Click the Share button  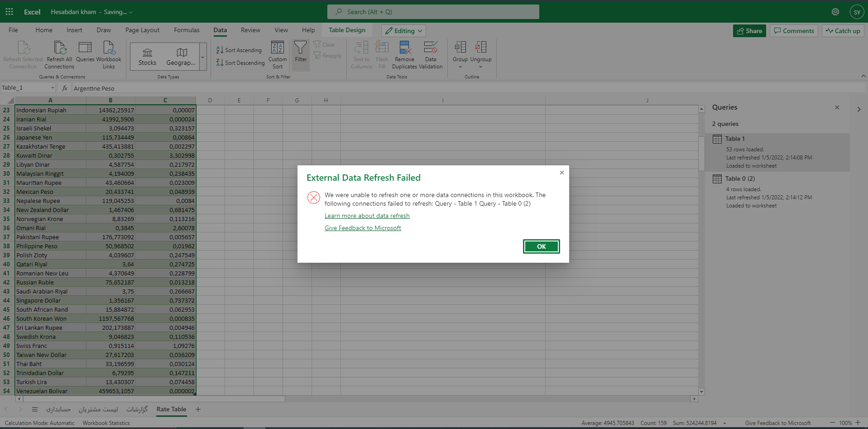click(749, 31)
